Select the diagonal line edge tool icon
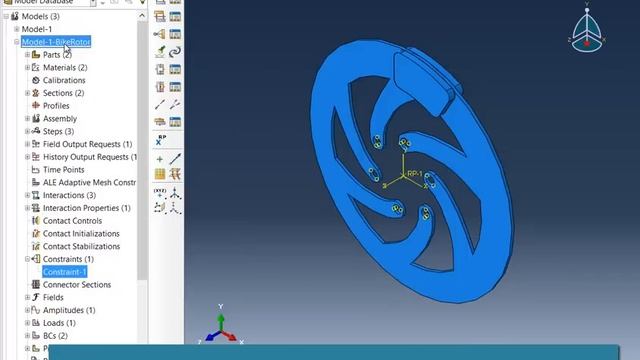This screenshot has width=640, height=360. [x=175, y=159]
